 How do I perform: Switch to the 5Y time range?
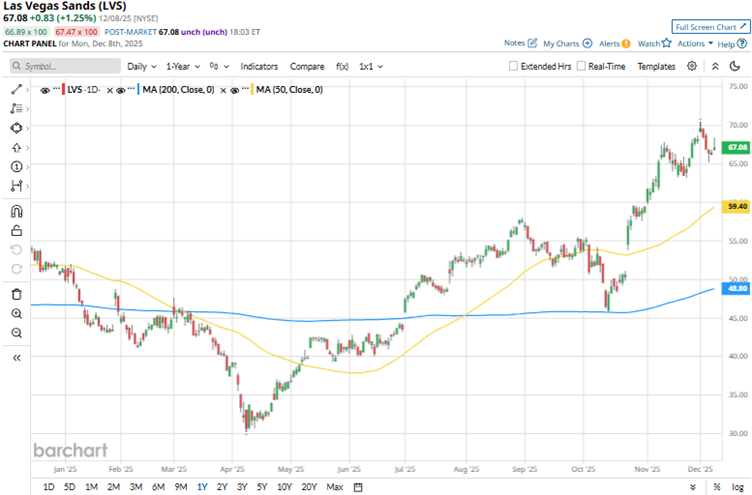pos(261,487)
